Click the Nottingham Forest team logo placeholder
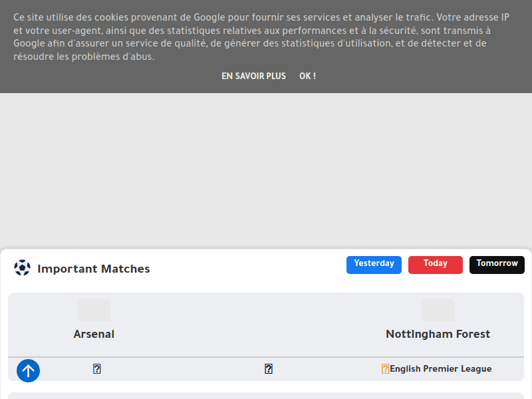This screenshot has height=399, width=532. 438,311
